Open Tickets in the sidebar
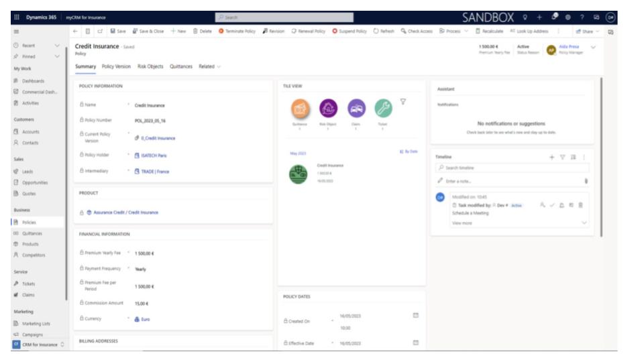Screen dimensions: 644x362 click(28, 284)
